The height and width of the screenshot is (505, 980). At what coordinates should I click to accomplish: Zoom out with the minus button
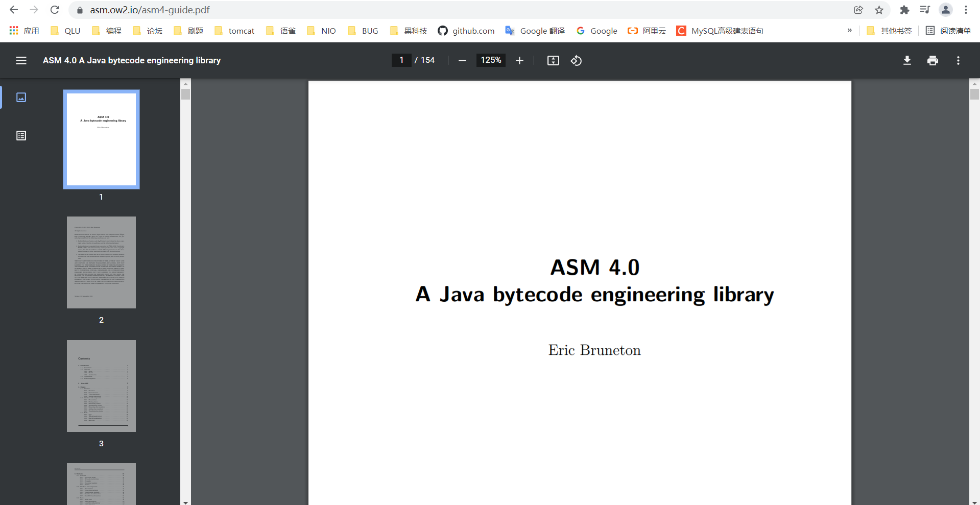462,60
